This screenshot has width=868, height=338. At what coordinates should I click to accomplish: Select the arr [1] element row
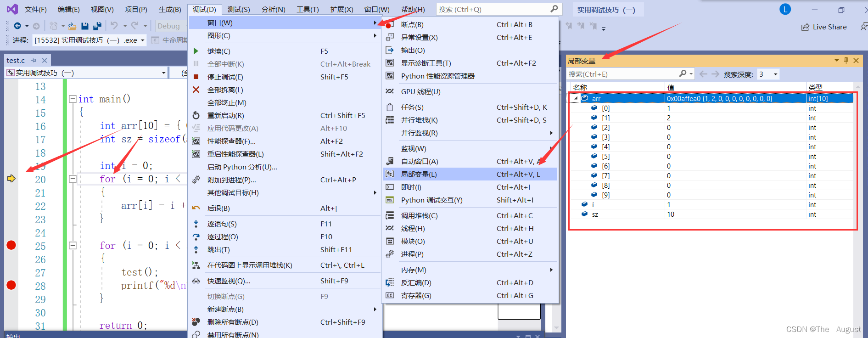pos(711,118)
